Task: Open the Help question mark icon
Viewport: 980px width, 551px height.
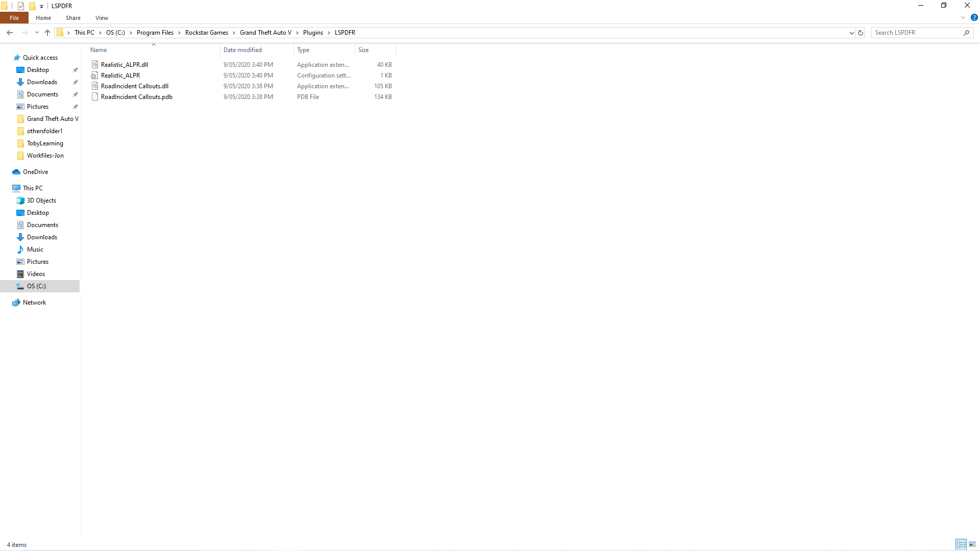Action: tap(974, 17)
